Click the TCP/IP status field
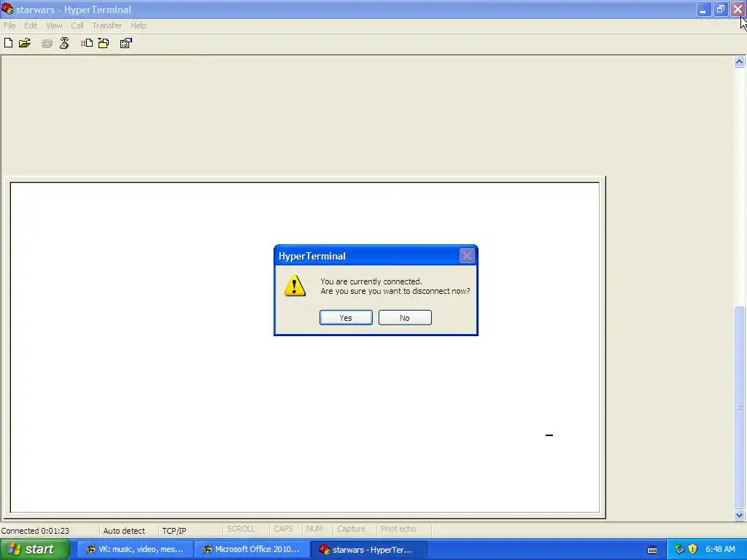Image resolution: width=747 pixels, height=560 pixels. (174, 531)
